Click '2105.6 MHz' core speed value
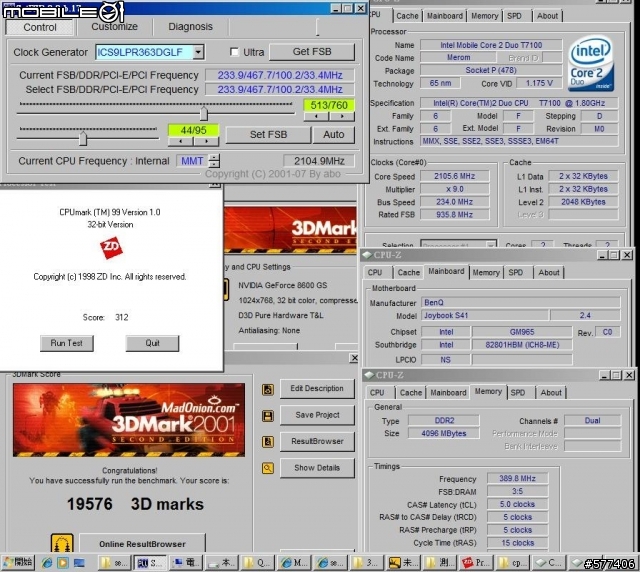The image size is (640, 572). 455,176
